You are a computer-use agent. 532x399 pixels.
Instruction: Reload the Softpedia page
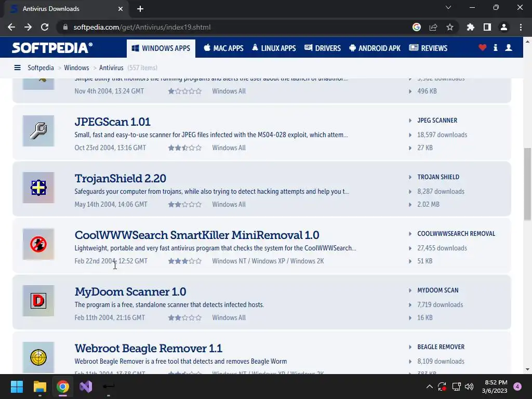tap(45, 27)
